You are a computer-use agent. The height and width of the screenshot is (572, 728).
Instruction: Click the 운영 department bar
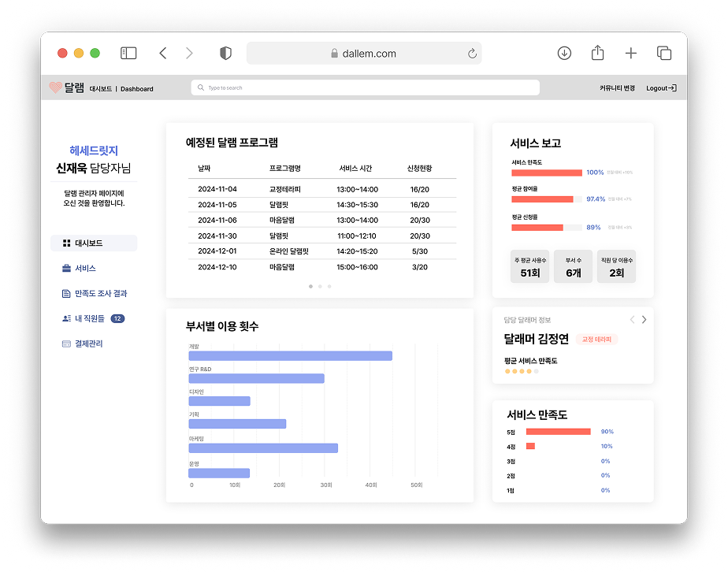click(x=219, y=473)
